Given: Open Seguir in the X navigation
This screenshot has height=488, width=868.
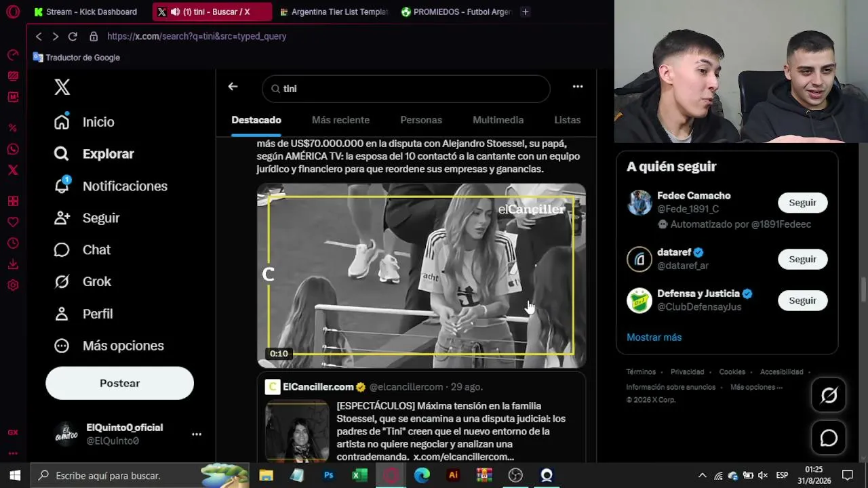Looking at the screenshot, I should (87, 218).
